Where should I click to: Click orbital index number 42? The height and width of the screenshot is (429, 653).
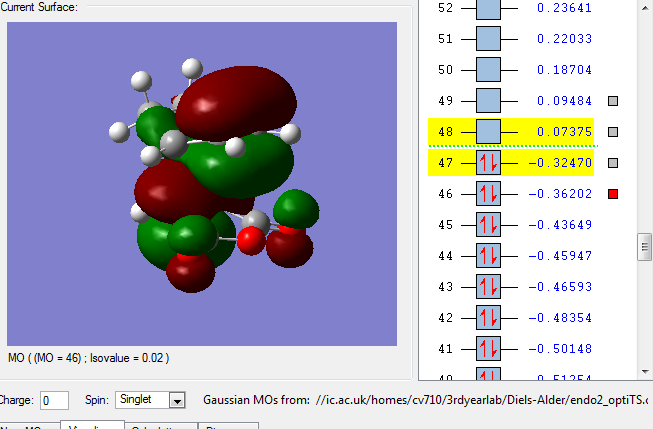[445, 317]
